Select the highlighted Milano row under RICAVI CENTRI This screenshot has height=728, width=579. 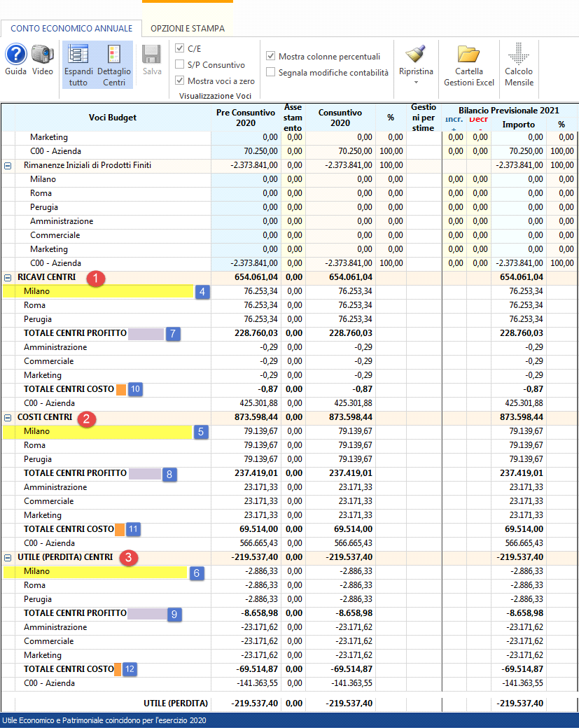coord(106,292)
